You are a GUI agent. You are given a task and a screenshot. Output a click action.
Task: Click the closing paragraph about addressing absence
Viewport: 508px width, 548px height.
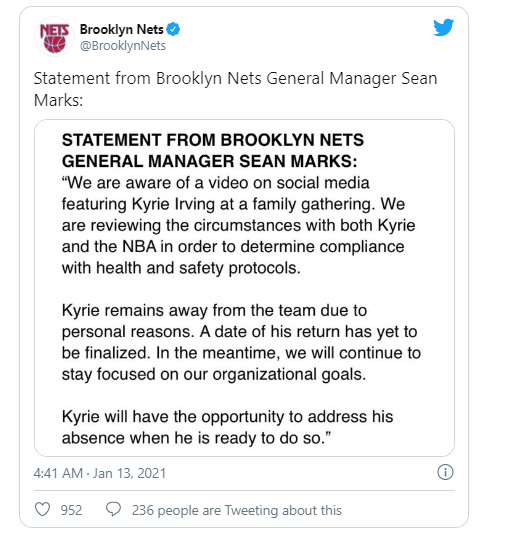click(227, 427)
